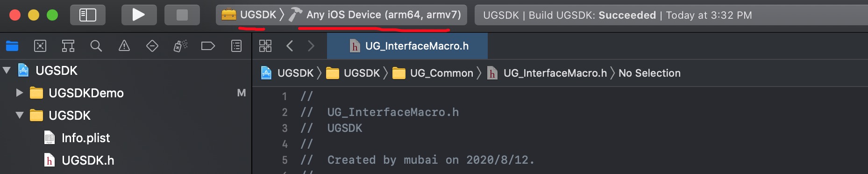
Task: Stop the running task
Action: coord(182,15)
